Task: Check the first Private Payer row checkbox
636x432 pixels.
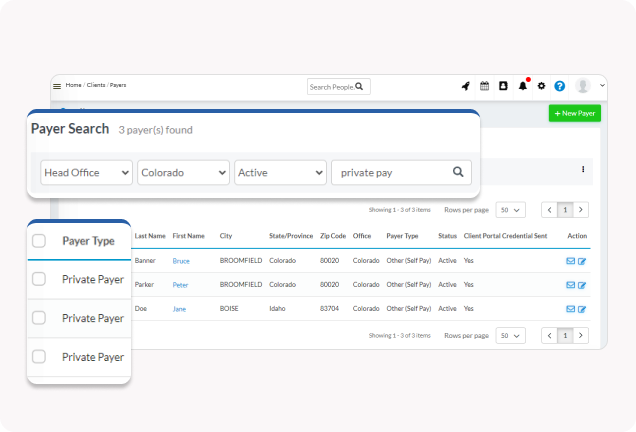Action: tap(39, 279)
